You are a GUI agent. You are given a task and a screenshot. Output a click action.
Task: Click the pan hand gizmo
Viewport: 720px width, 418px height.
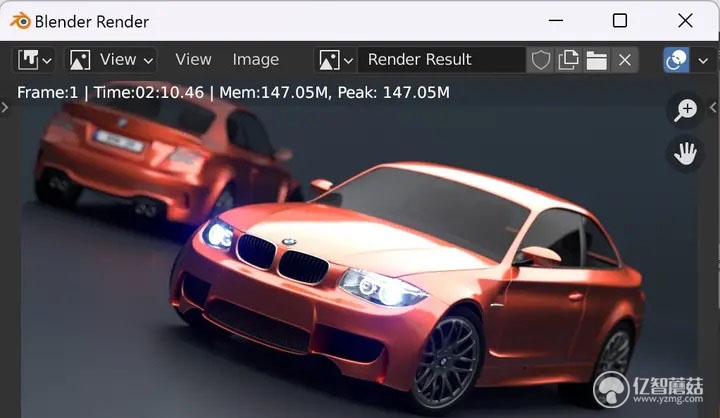(686, 153)
